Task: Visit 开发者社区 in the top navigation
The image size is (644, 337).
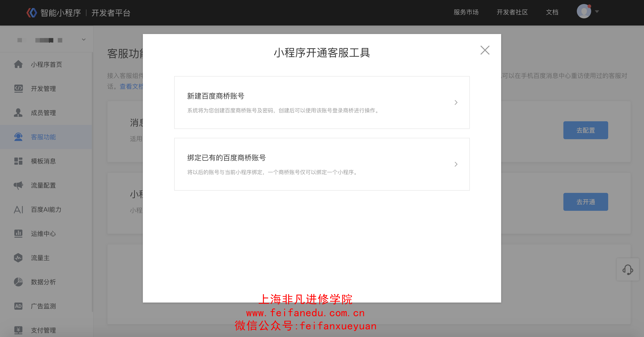Action: pyautogui.click(x=512, y=12)
